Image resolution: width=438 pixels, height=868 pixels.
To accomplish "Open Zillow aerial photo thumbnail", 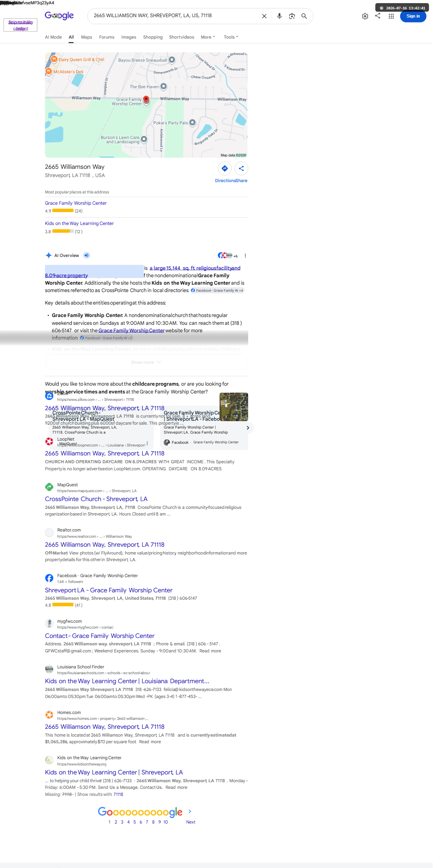I will click(x=234, y=407).
